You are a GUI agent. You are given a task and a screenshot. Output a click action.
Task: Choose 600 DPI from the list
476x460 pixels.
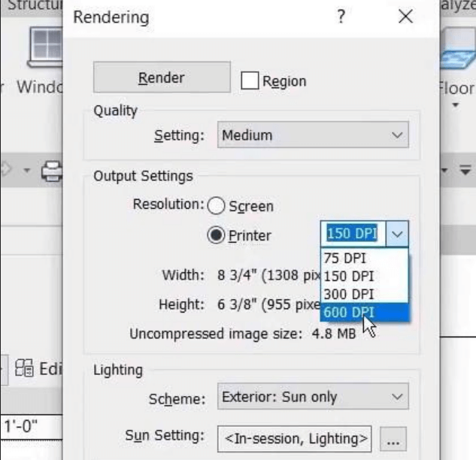tap(364, 312)
